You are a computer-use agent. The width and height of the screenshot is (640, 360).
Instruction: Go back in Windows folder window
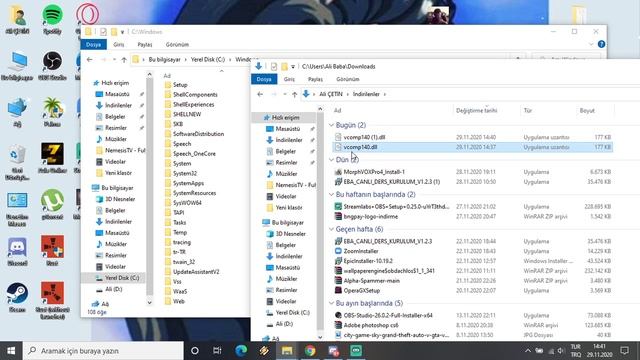(x=89, y=60)
